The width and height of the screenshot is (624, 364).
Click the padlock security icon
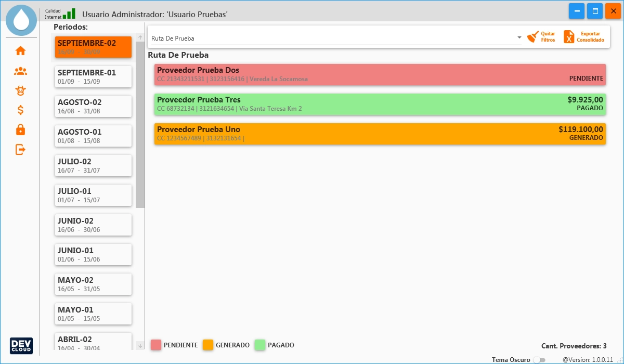(20, 130)
